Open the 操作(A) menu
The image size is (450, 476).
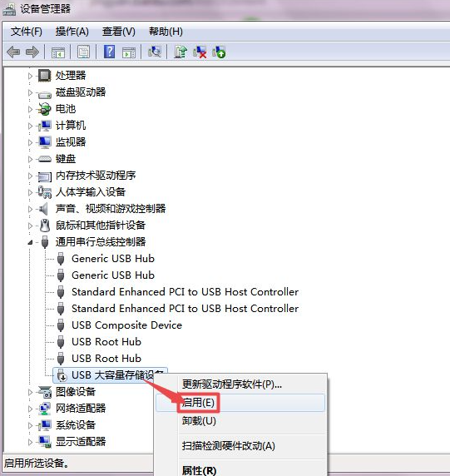pyautogui.click(x=72, y=32)
